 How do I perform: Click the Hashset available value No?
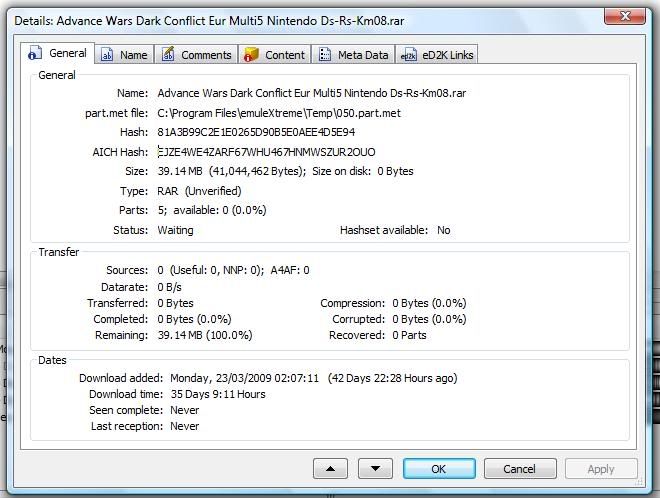[x=444, y=230]
